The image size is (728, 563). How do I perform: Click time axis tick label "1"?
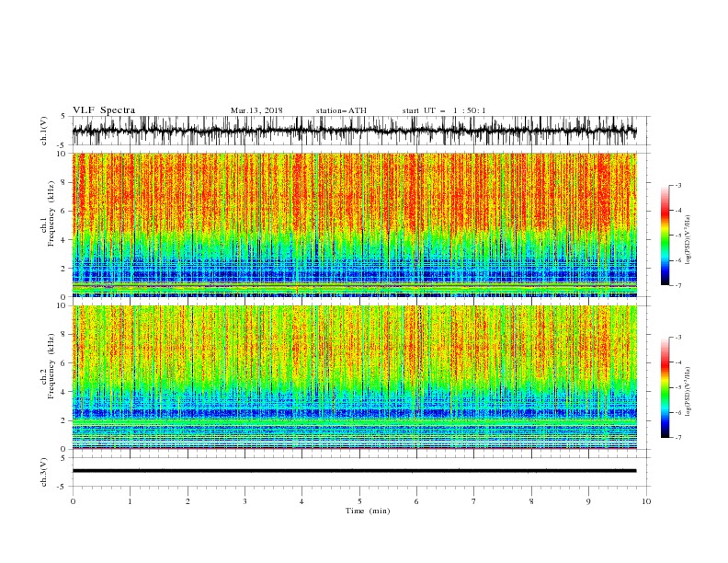tap(130, 501)
